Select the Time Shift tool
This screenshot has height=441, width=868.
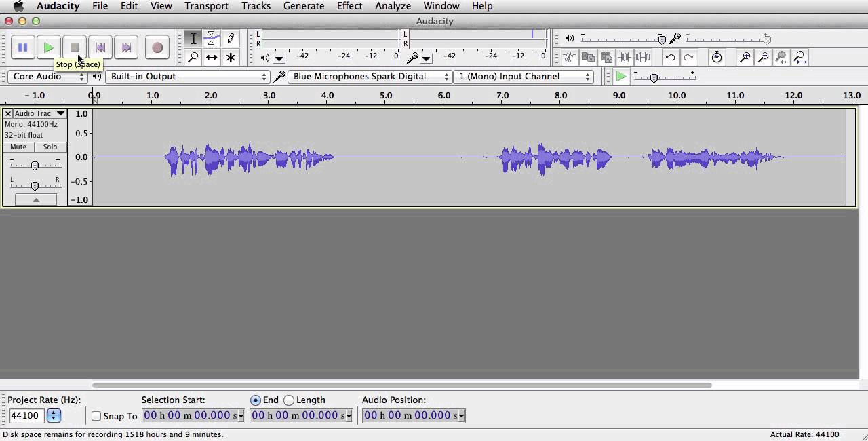click(x=212, y=58)
